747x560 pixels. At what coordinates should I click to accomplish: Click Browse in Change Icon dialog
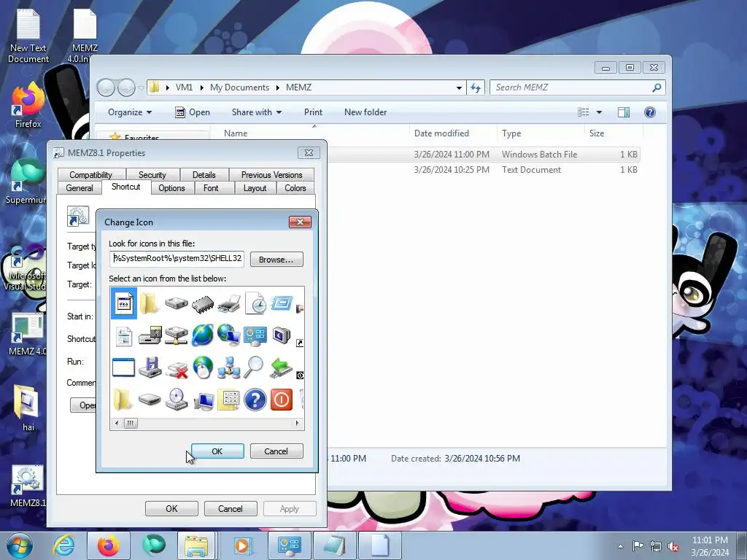click(276, 260)
